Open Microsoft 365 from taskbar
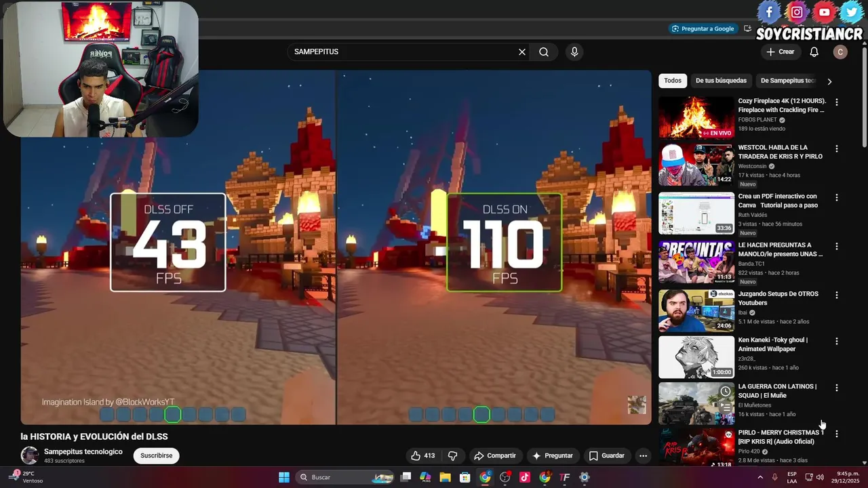Screen dimensions: 868x488 point(425,477)
